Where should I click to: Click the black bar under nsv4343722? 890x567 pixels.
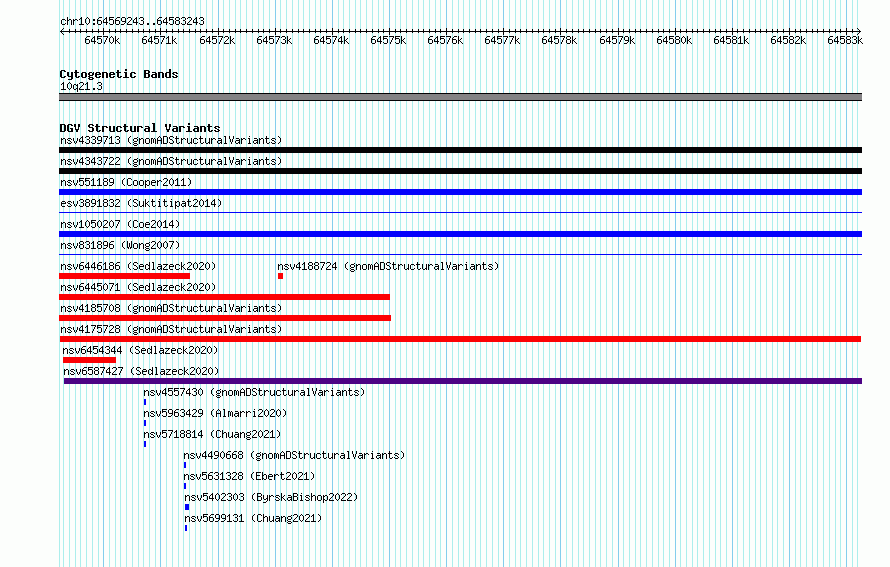460,171
